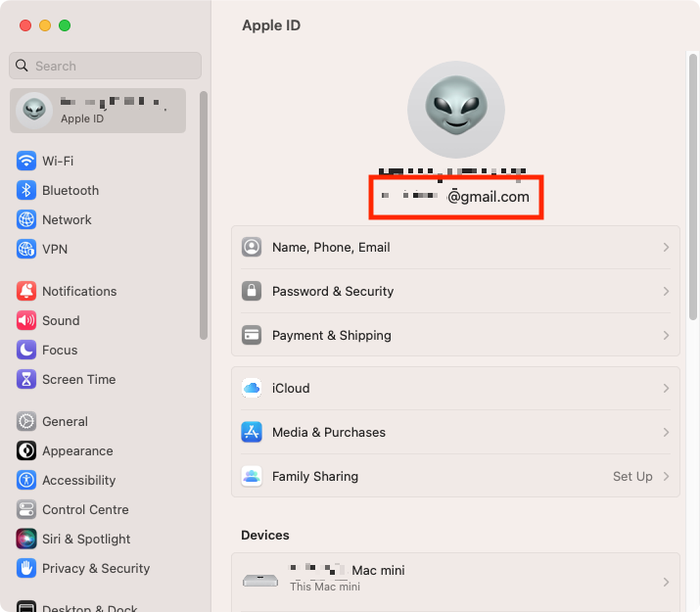Screen dimensions: 700x612
Task: Open Name, Phone, Email settings
Action: [455, 248]
